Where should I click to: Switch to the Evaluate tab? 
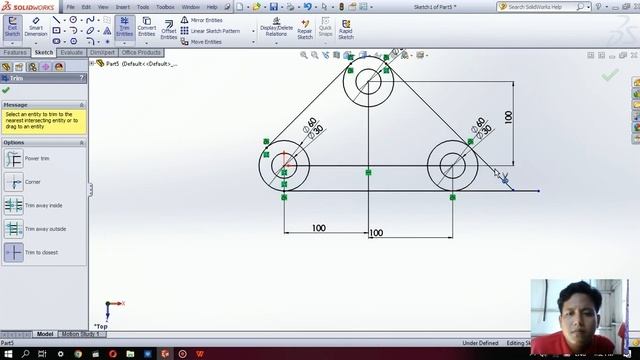tap(71, 53)
